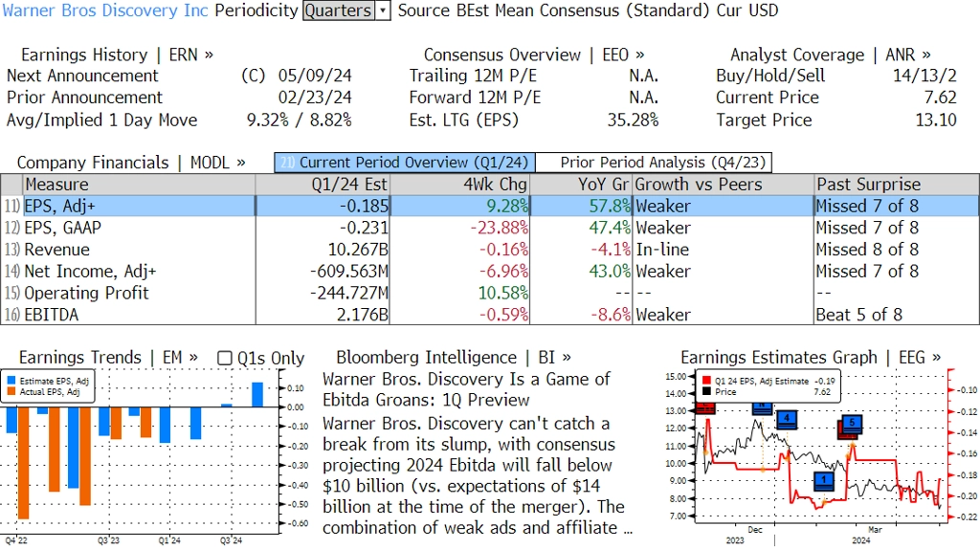The height and width of the screenshot is (549, 980).
Task: Select the EBITDA measure row label
Action: tap(52, 315)
